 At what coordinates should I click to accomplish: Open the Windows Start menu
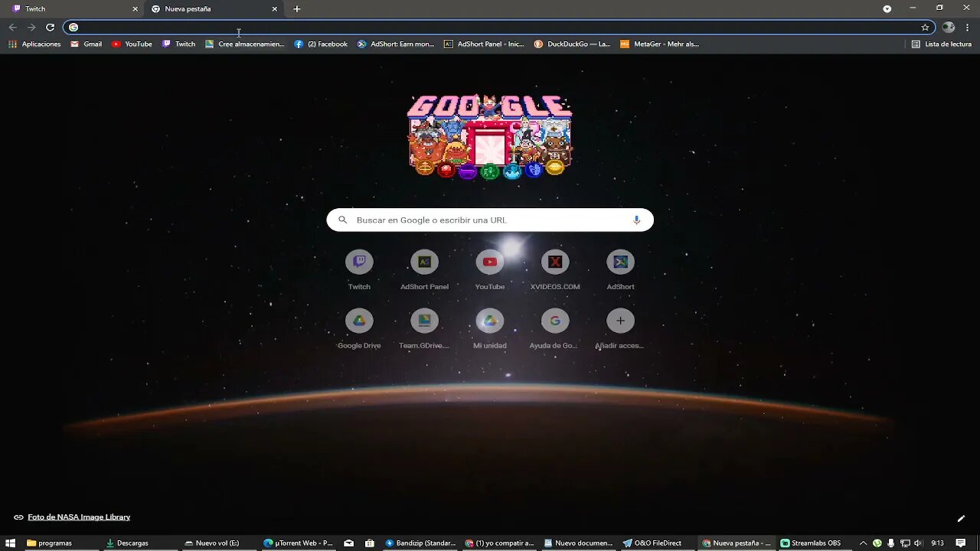(x=11, y=543)
